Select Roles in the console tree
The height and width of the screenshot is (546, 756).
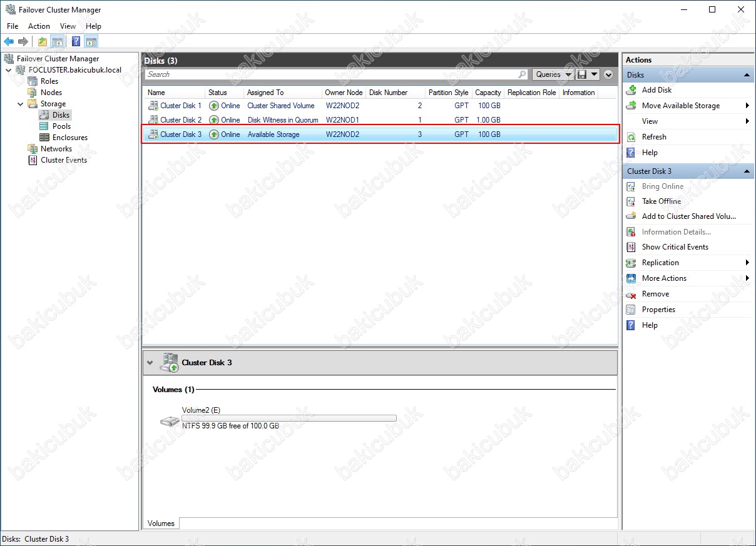click(49, 81)
